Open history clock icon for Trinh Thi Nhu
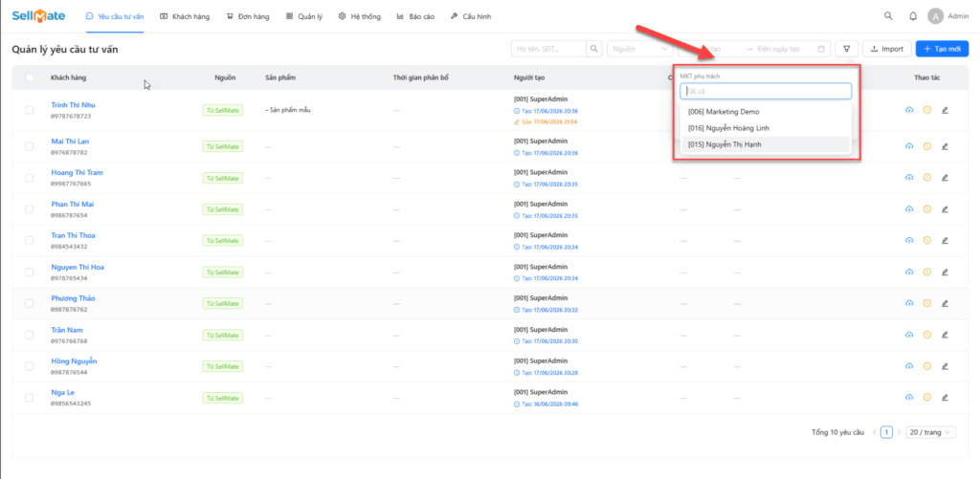Screen dimensions: 980x479 click(926, 109)
